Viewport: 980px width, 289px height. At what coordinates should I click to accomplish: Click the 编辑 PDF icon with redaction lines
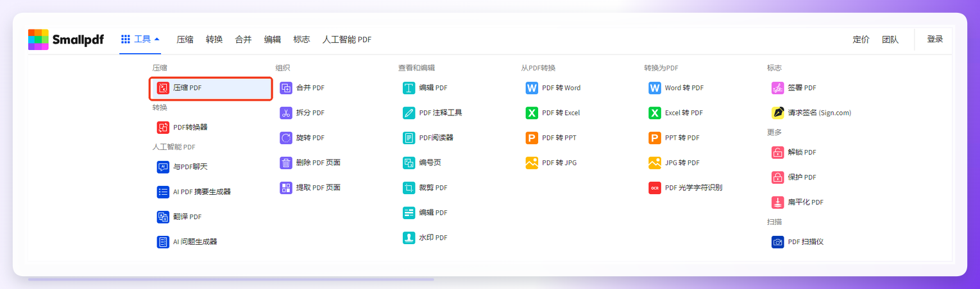point(409,213)
